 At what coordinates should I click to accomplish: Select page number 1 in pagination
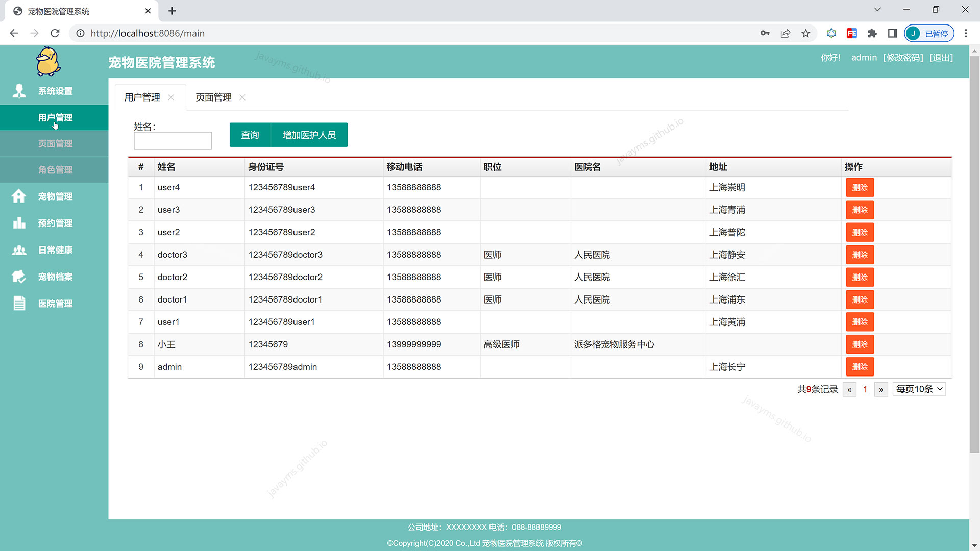865,390
